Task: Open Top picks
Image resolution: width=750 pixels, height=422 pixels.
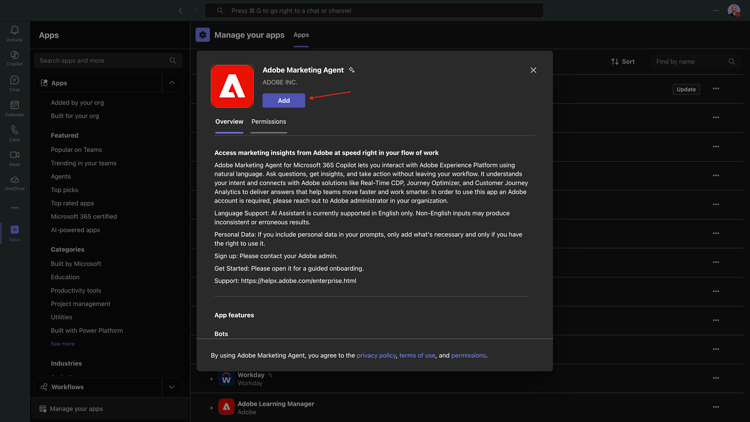Action: 64,190
